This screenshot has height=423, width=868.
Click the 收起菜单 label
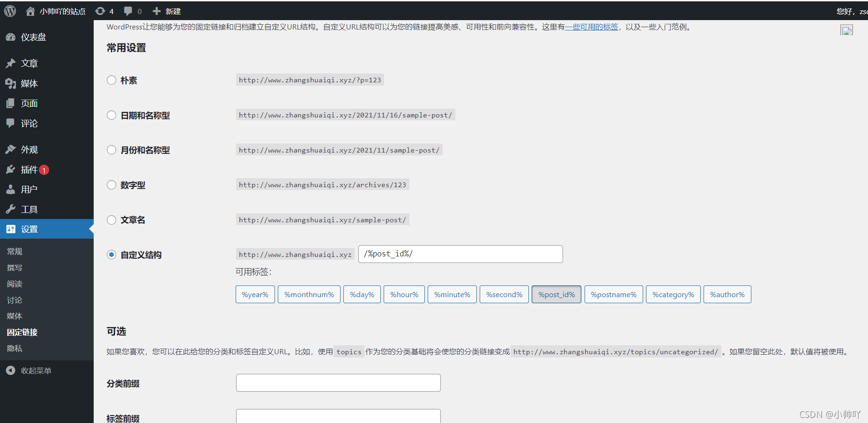36,371
